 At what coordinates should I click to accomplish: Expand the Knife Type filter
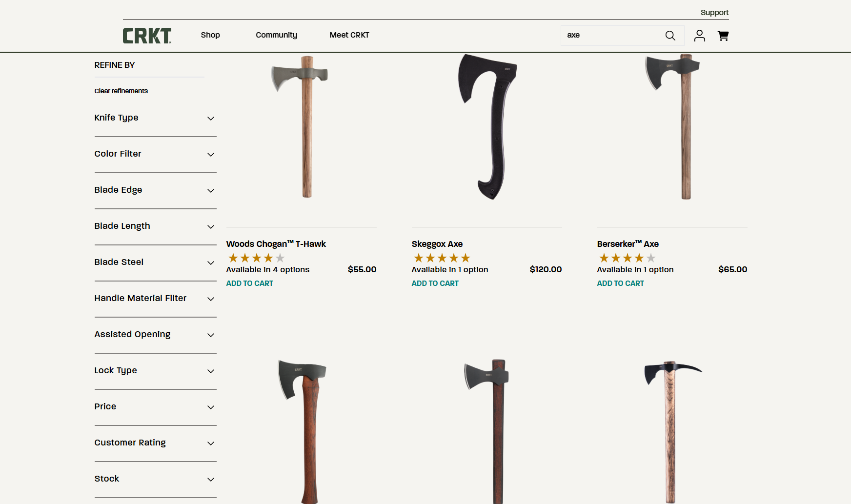pos(155,118)
